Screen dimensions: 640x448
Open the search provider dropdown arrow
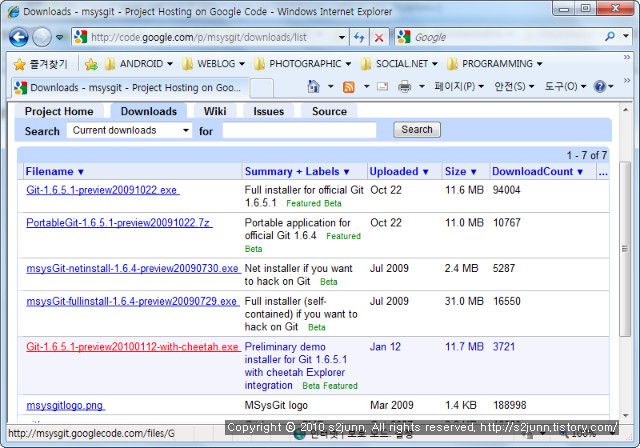coord(626,37)
